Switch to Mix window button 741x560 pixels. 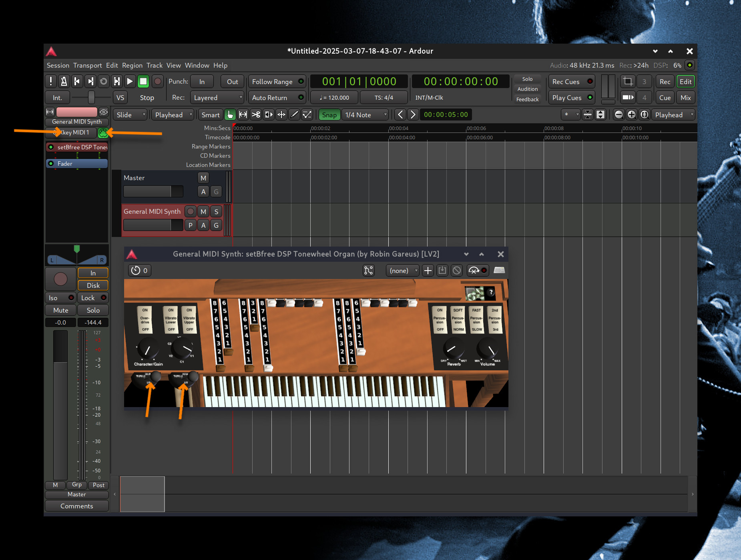[685, 98]
